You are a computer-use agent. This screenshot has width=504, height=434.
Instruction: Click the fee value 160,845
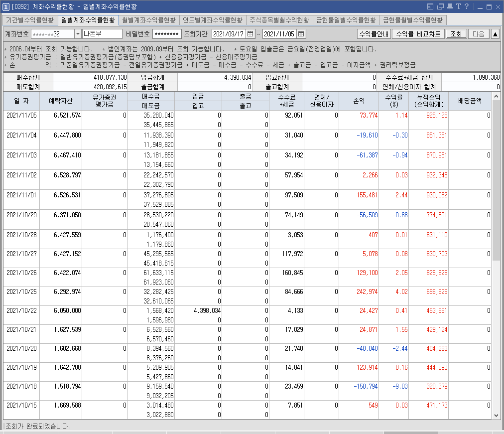point(292,273)
